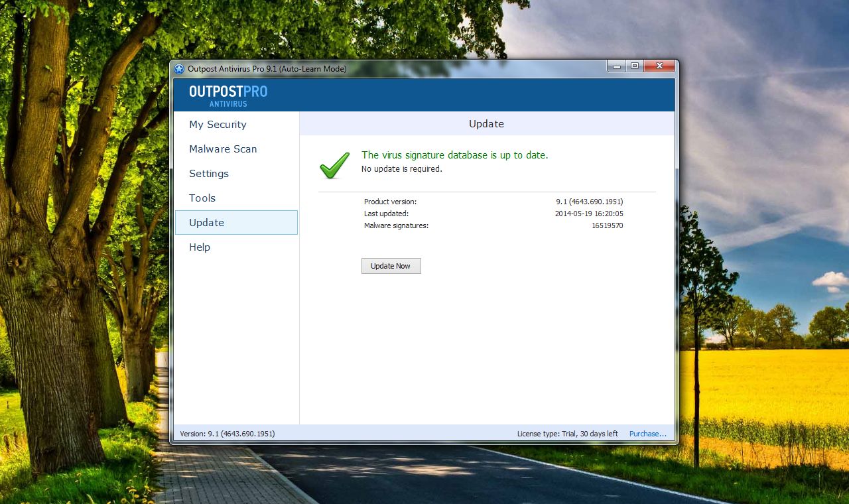Click the Outpost Pro Antivirus logo
The width and height of the screenshot is (849, 504).
pos(228,95)
